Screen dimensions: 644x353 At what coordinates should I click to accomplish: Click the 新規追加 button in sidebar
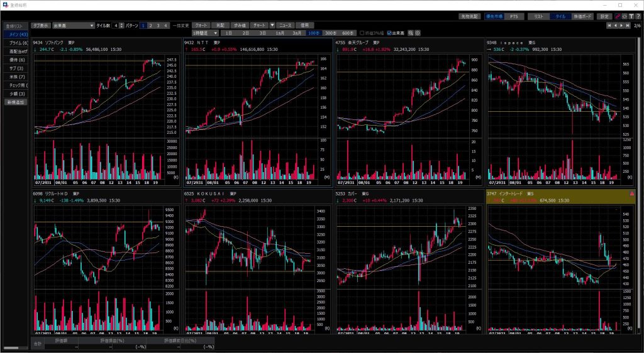click(x=16, y=101)
